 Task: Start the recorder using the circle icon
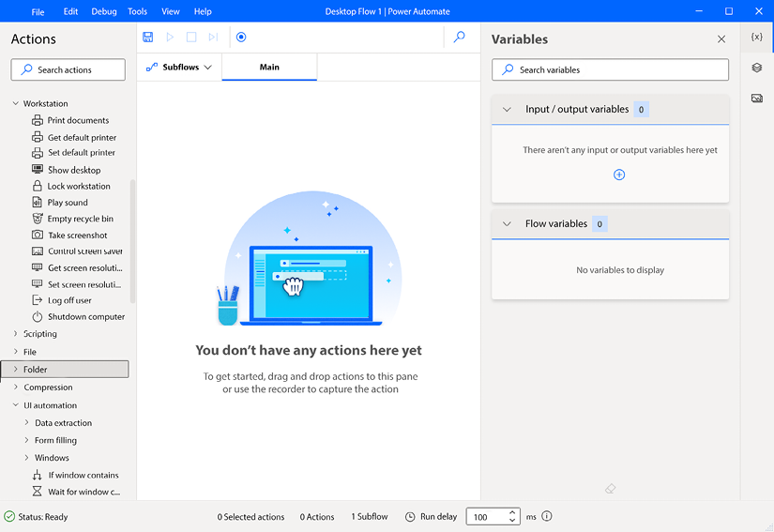click(241, 37)
